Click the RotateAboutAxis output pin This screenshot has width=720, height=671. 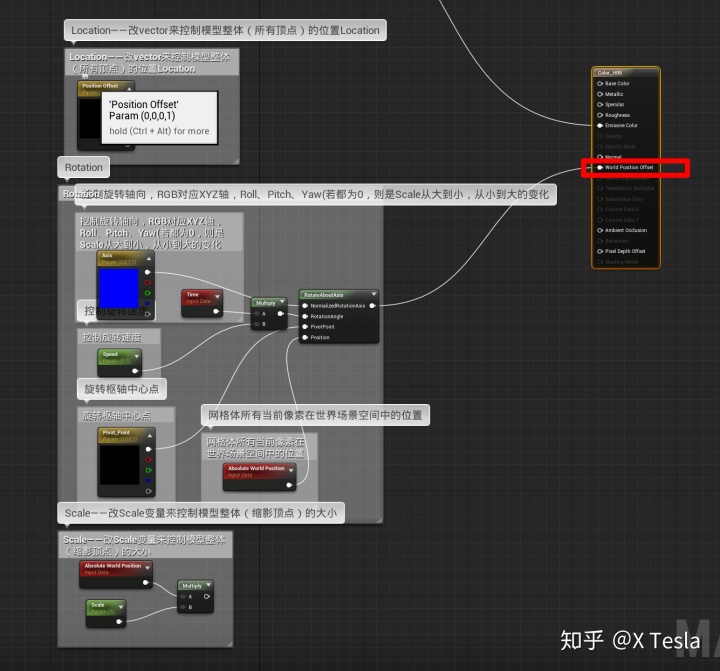coord(372,305)
